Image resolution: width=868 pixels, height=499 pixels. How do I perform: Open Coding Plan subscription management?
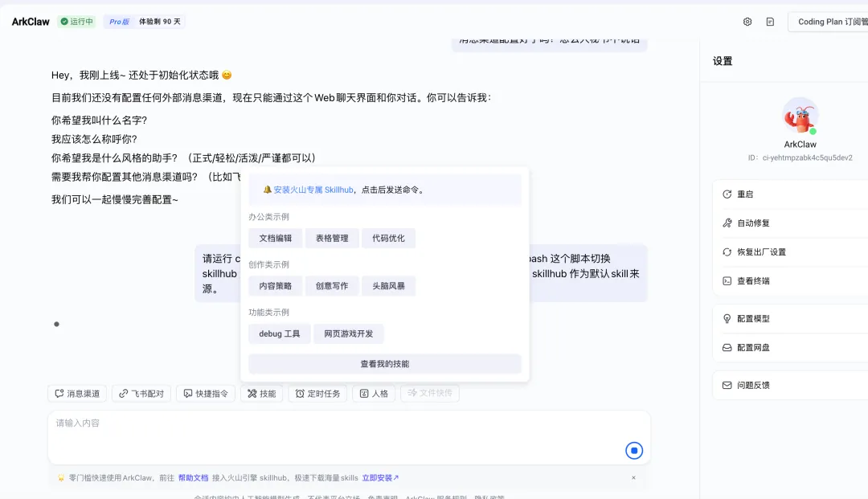click(x=829, y=22)
